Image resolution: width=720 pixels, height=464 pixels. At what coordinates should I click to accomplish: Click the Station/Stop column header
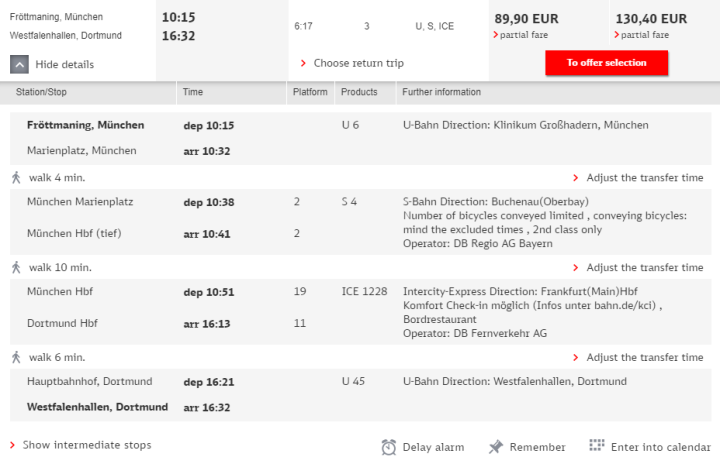pos(41,92)
